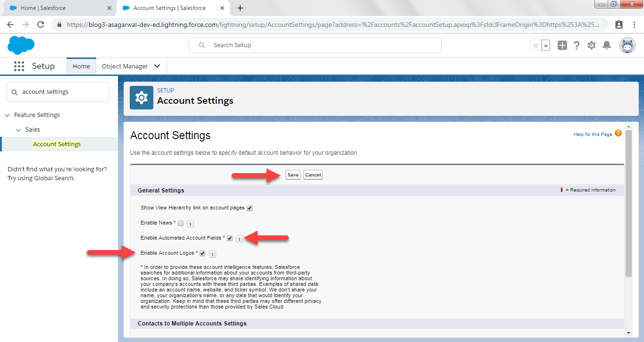Image resolution: width=644 pixels, height=342 pixels.
Task: Click the Search Setup field
Action: tap(315, 45)
